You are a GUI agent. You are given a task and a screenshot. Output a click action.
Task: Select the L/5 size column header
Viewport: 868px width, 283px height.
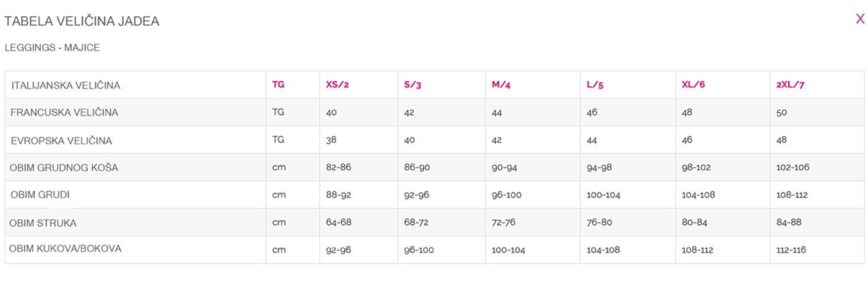595,85
